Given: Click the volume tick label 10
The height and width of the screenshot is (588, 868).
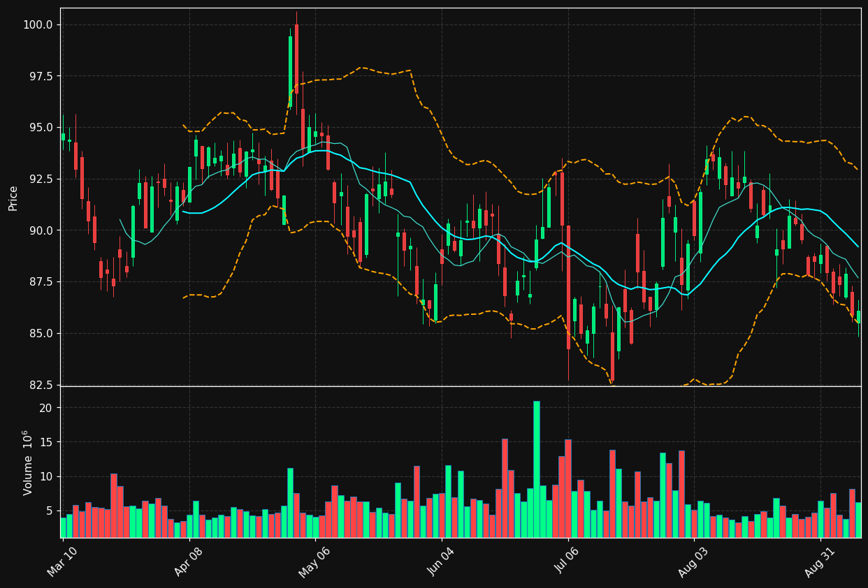Looking at the screenshot, I should coord(47,477).
